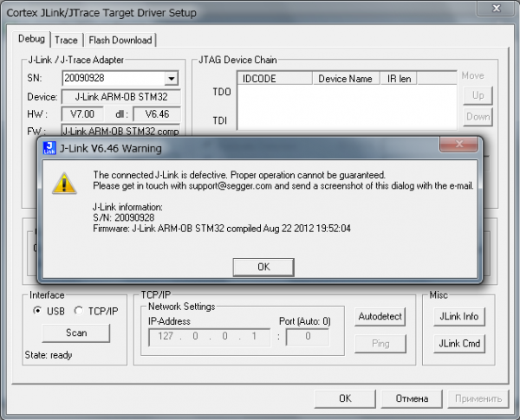Click the IP-Address input field

pos(207,337)
